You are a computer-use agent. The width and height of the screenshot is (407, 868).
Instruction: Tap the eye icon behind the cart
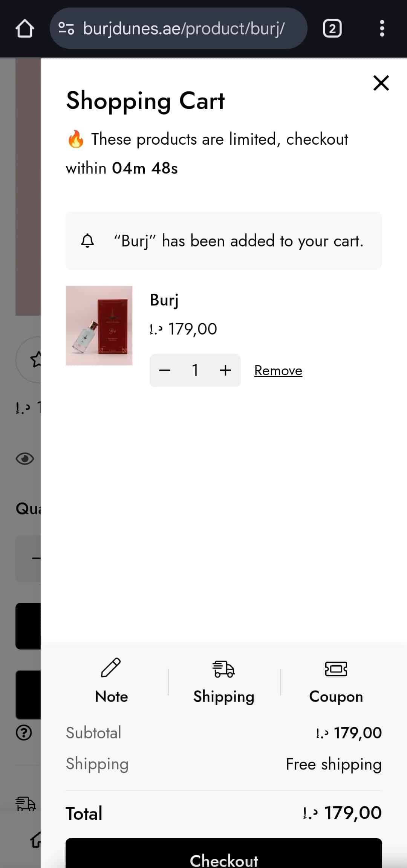[25, 458]
